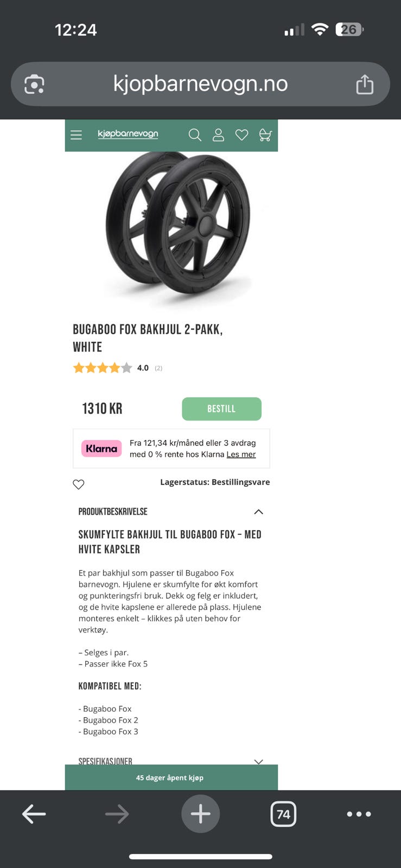Tap the kjøpbarnevogn logo
401x868 pixels.
click(x=128, y=134)
